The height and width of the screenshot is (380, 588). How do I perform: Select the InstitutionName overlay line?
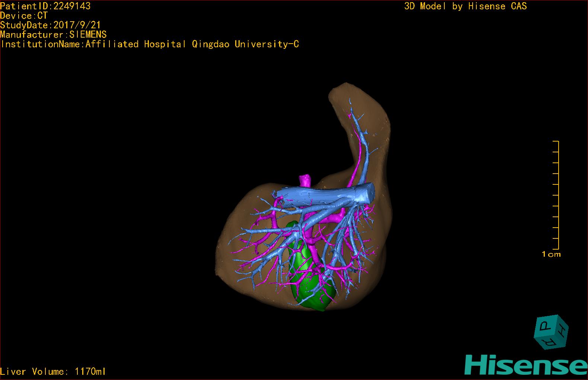150,44
